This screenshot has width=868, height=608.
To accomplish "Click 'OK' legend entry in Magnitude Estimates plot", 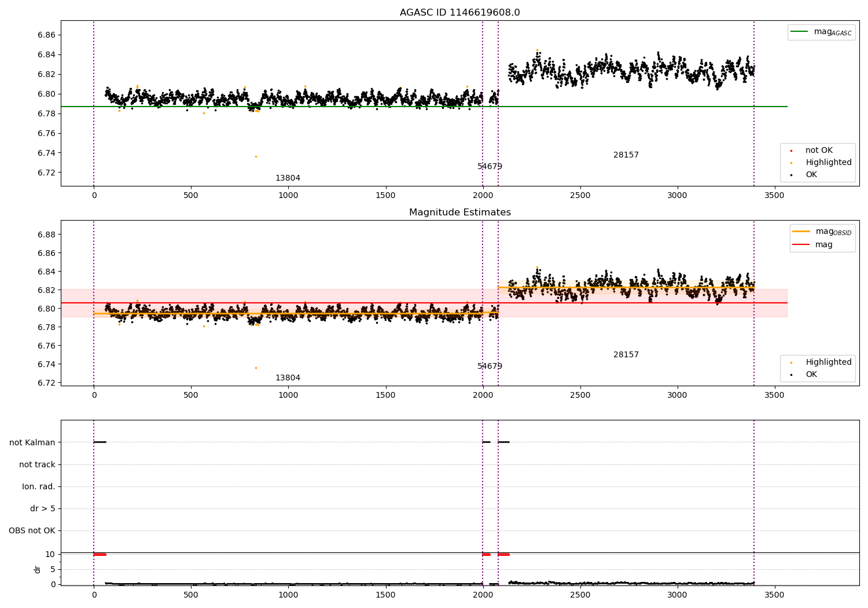I will [x=811, y=375].
